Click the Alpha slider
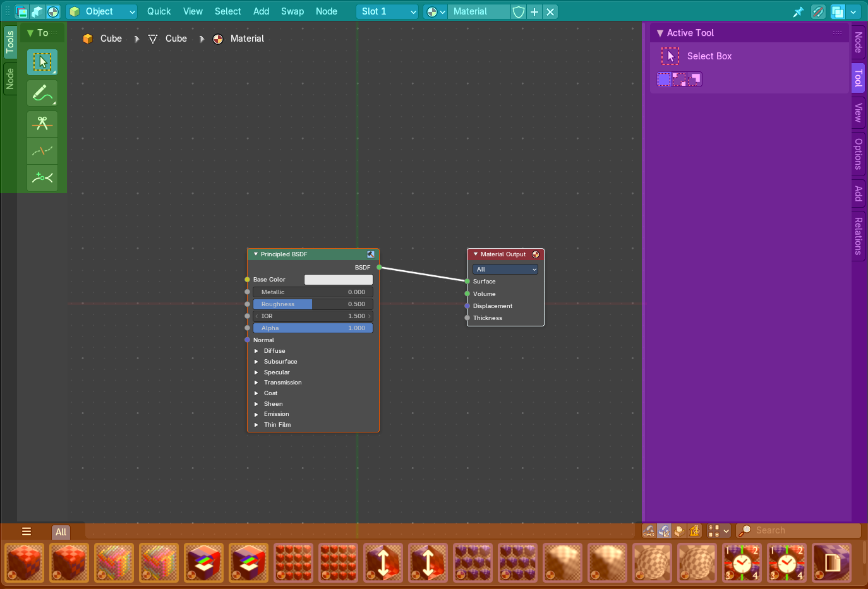 [x=313, y=328]
